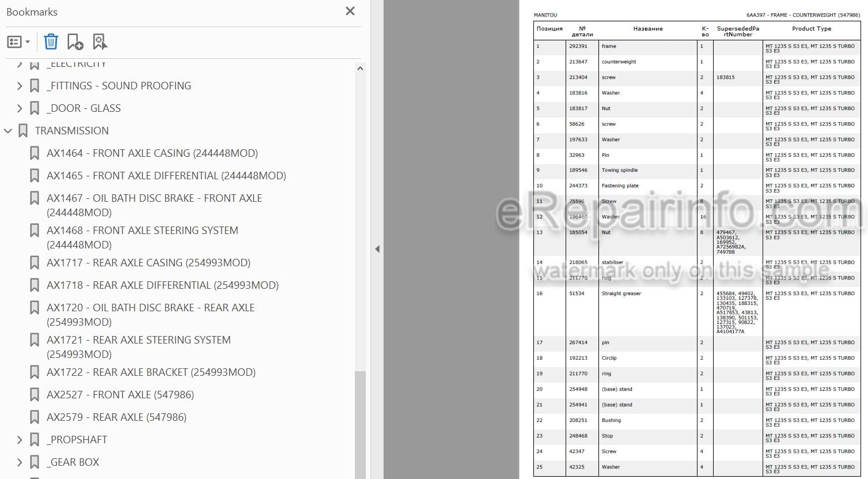Click part number 51534 cell
The image size is (868, 479).
(577, 293)
